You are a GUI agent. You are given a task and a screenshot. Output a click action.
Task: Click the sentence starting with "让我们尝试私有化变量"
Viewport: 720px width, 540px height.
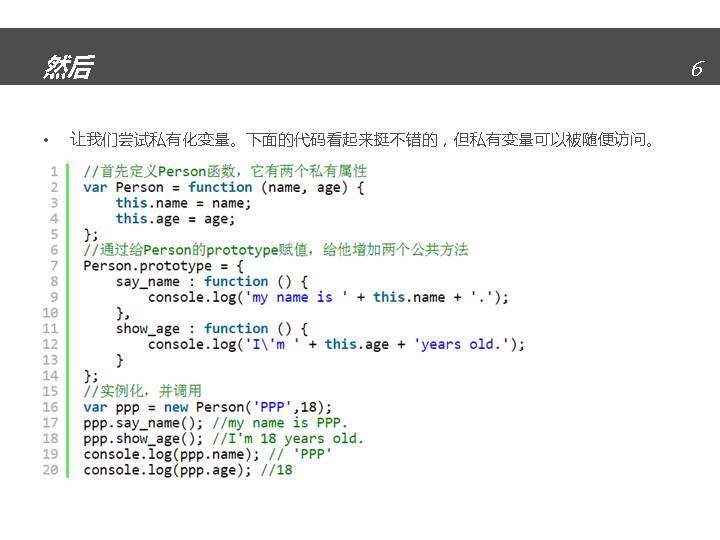pos(362,139)
